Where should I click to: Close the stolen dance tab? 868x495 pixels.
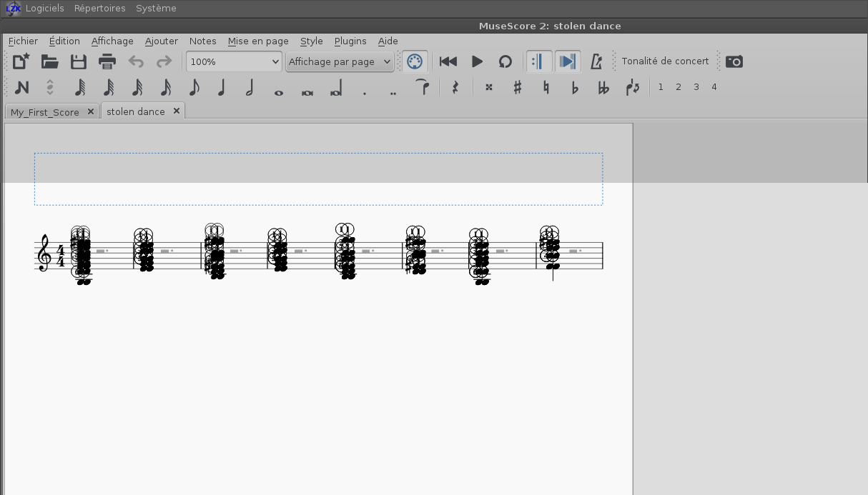click(x=176, y=111)
